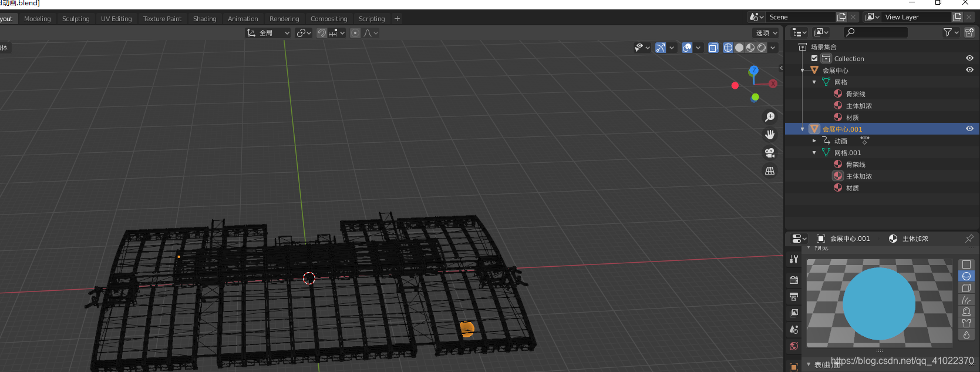Toggle proportional editing button
This screenshot has width=980, height=372.
[355, 33]
